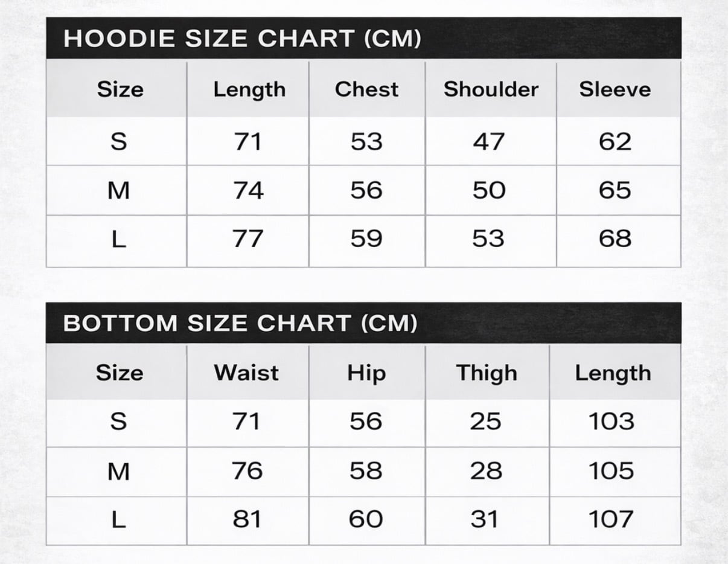
Task: Click the Sleeve column header
Action: pyautogui.click(x=615, y=89)
